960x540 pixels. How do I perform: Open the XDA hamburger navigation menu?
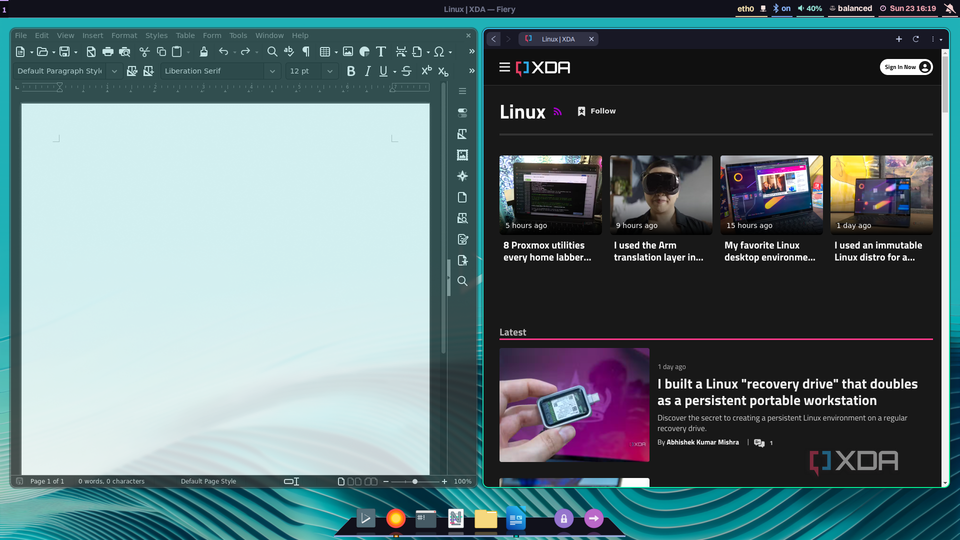click(504, 67)
